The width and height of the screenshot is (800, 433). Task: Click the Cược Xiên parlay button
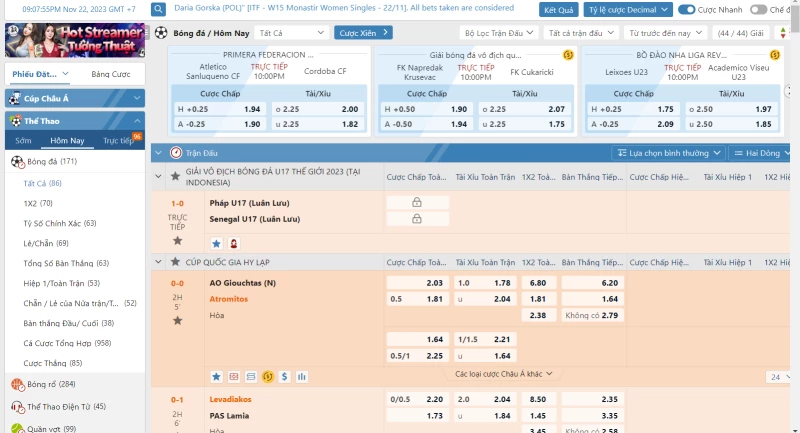[x=363, y=33]
